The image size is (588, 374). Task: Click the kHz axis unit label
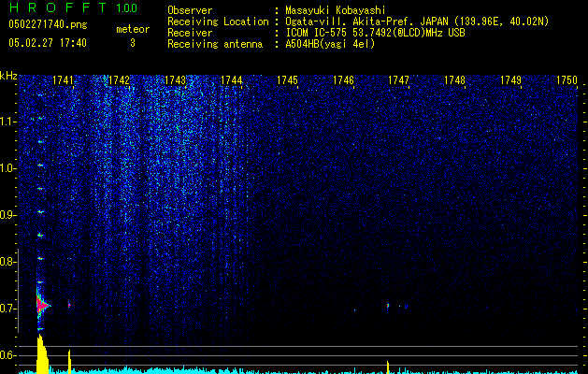click(x=8, y=76)
